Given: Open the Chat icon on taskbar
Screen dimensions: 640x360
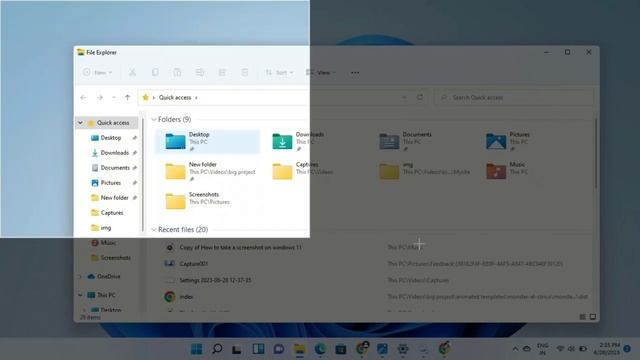Looking at the screenshot, I should tap(279, 349).
